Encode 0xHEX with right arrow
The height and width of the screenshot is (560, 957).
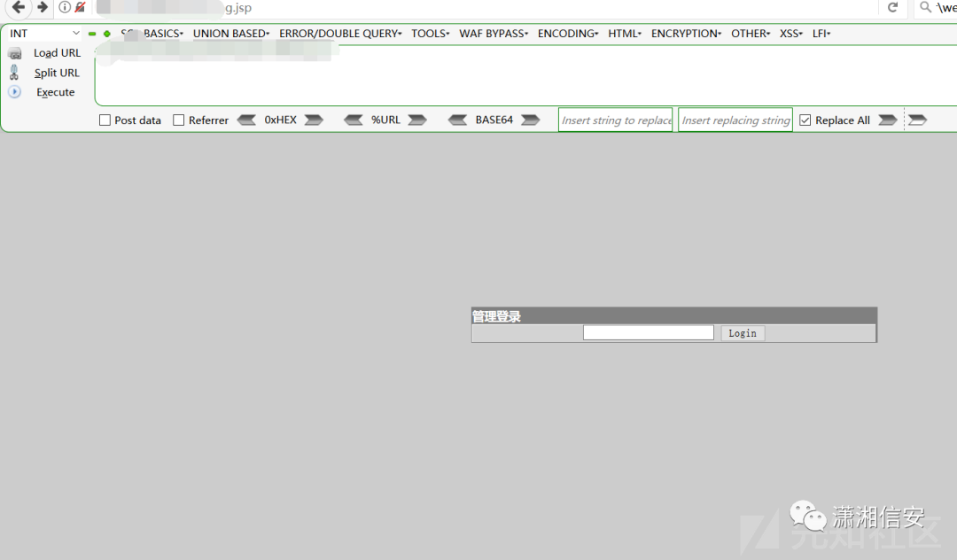[x=314, y=120]
